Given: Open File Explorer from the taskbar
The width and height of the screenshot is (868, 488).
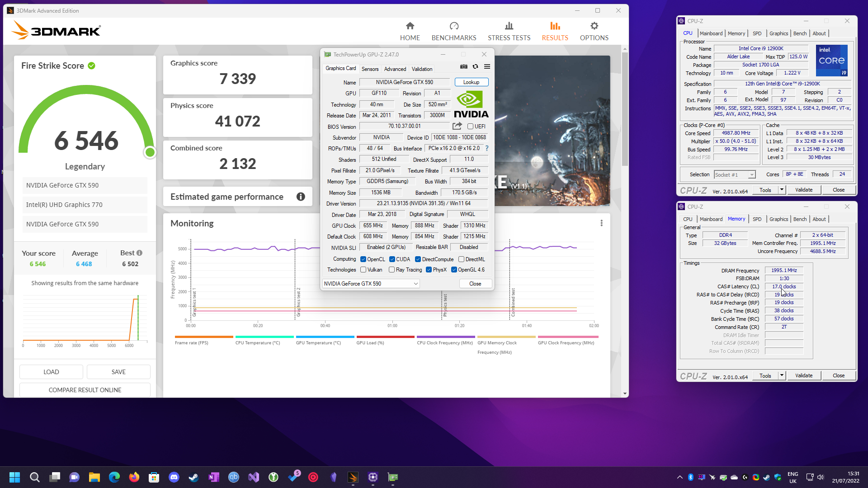Looking at the screenshot, I should [x=94, y=477].
